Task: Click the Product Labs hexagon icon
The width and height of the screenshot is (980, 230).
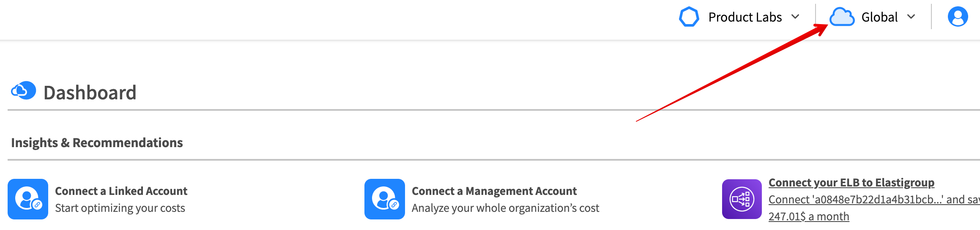Action: coord(689,17)
